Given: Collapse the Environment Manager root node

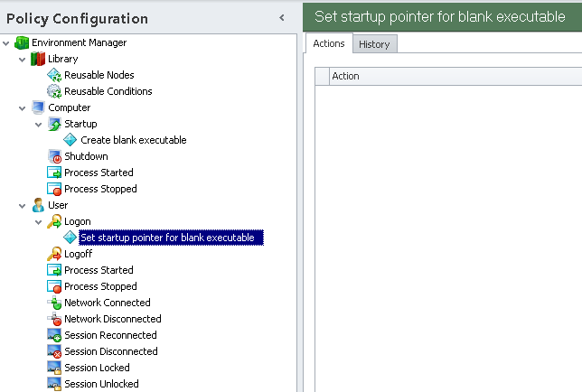Looking at the screenshot, I should point(8,42).
